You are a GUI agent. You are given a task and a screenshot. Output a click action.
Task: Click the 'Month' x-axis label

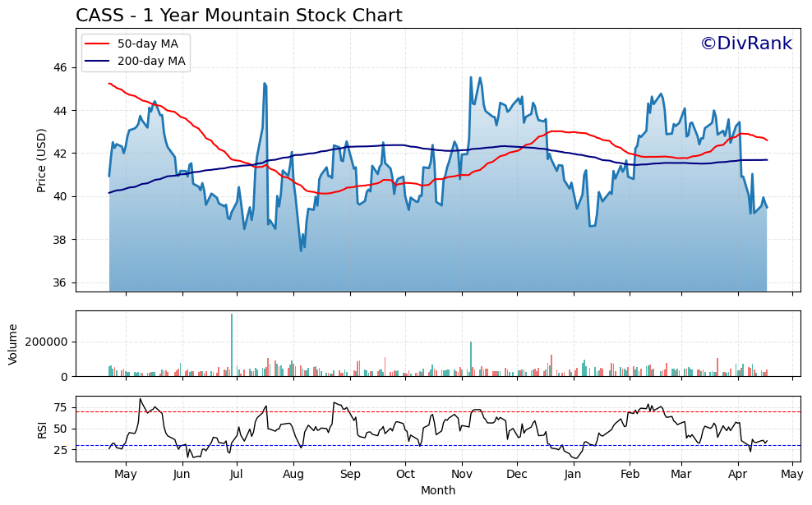[x=438, y=490]
